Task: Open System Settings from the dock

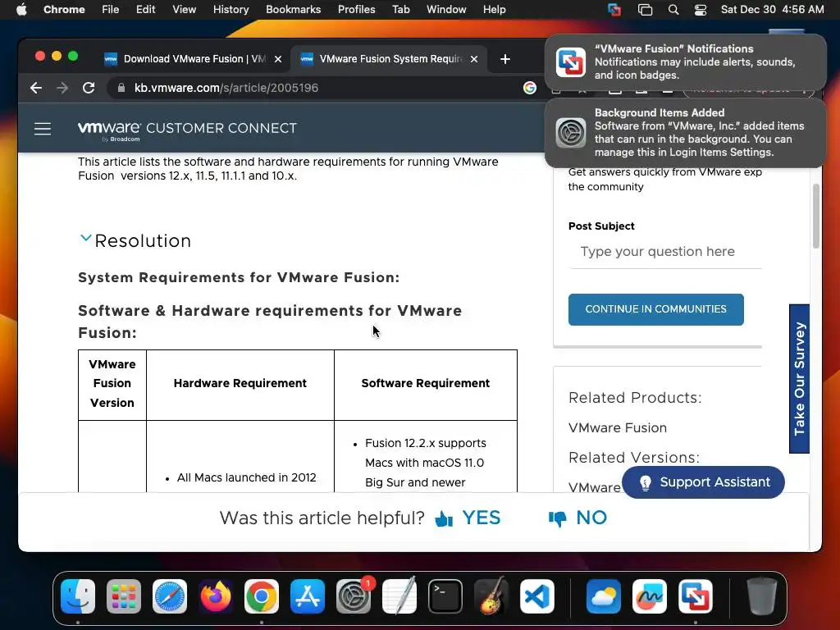Action: coord(354,596)
